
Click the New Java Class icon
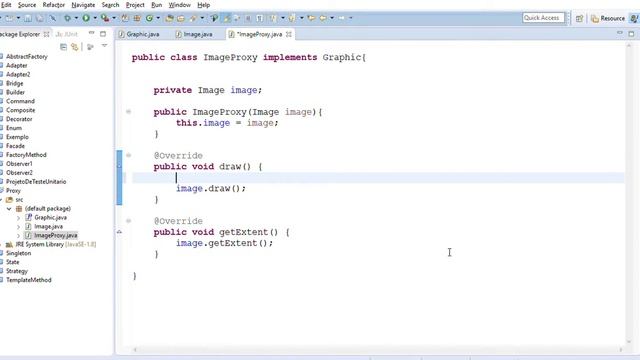pos(149,18)
